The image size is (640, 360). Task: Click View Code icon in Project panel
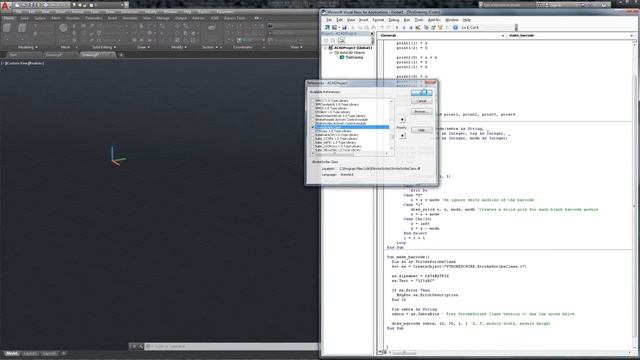[326, 40]
